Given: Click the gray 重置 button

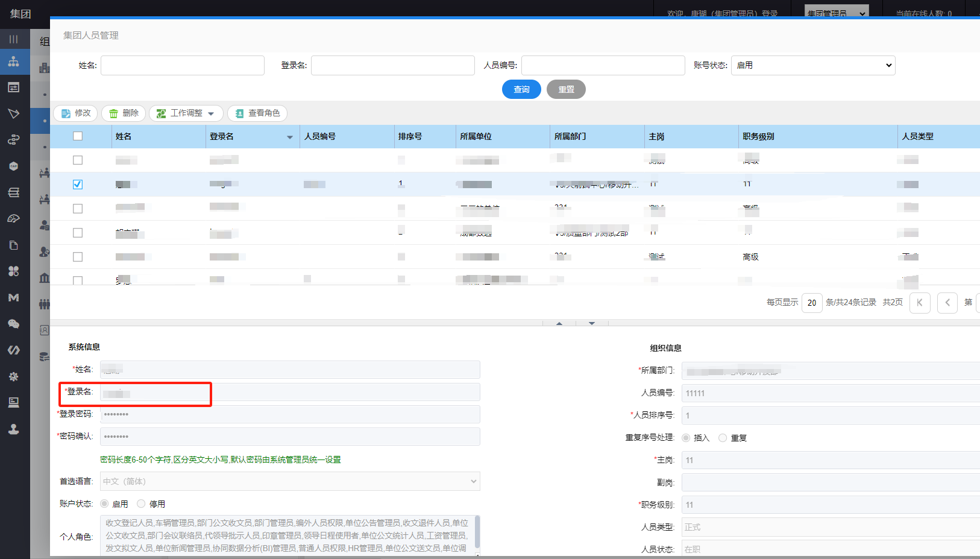Looking at the screenshot, I should click(566, 89).
